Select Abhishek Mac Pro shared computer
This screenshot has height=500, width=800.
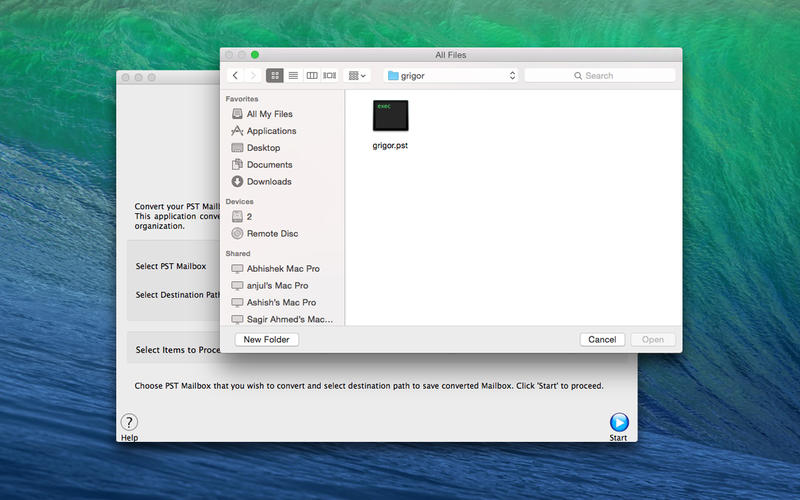click(283, 268)
